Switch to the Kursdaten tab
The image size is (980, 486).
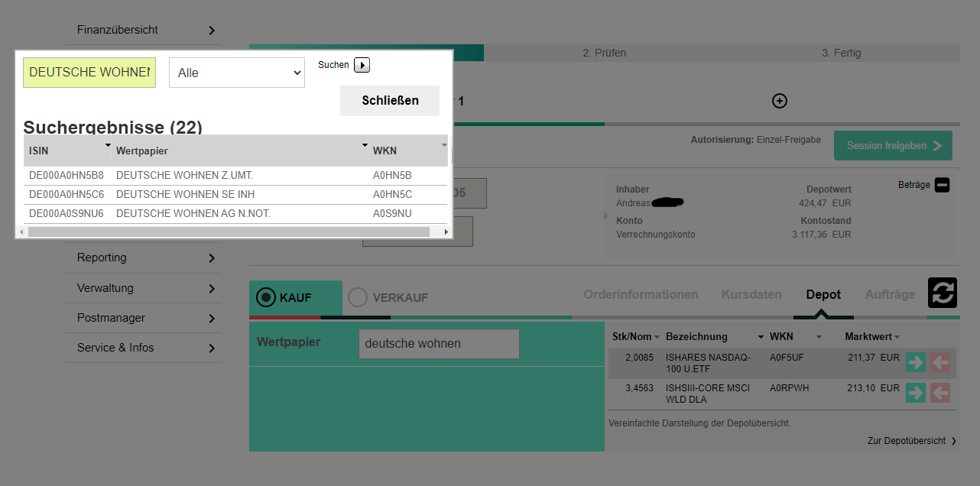click(751, 295)
